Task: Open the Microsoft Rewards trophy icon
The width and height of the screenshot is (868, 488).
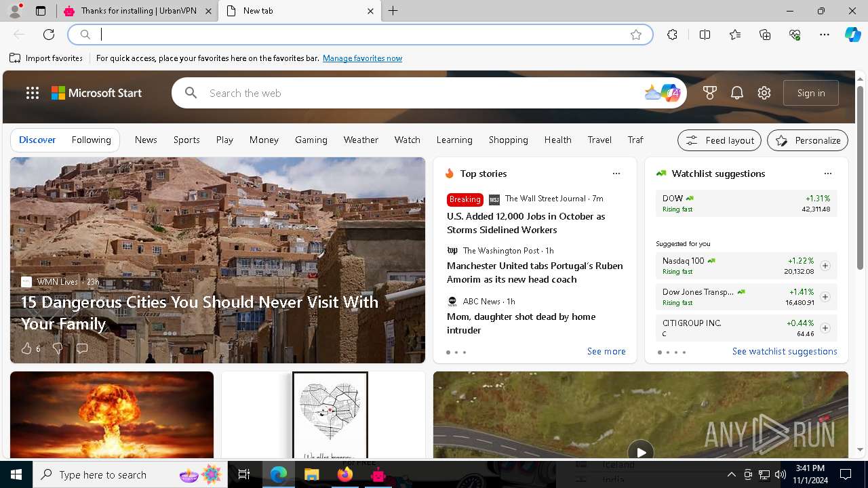Action: [x=710, y=93]
